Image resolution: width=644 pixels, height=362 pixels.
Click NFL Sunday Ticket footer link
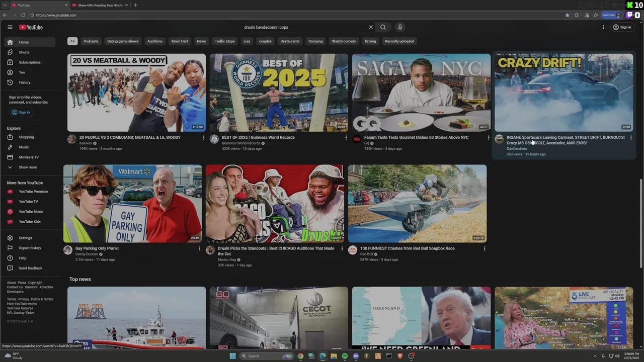point(21,313)
